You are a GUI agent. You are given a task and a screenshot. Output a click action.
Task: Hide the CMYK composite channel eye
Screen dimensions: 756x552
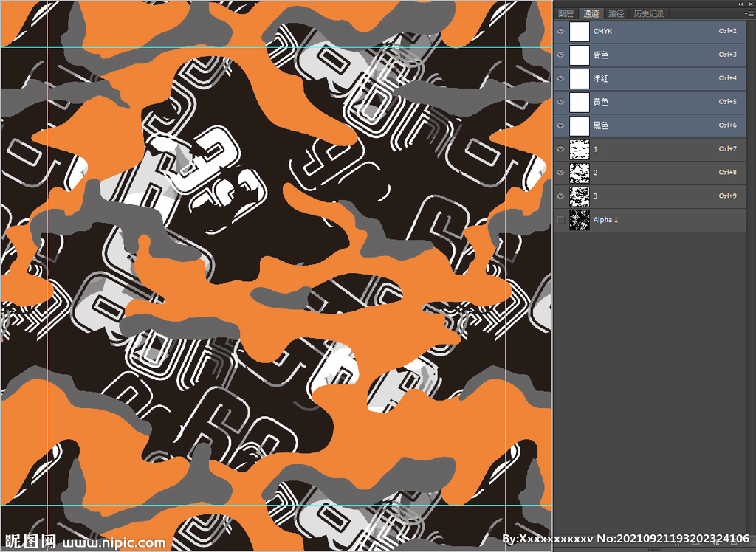coord(560,32)
